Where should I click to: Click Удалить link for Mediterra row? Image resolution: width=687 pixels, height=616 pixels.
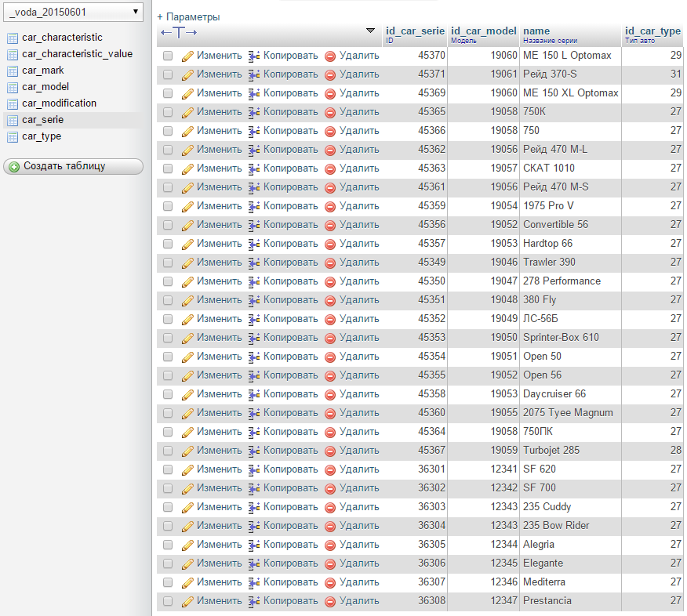(x=359, y=582)
